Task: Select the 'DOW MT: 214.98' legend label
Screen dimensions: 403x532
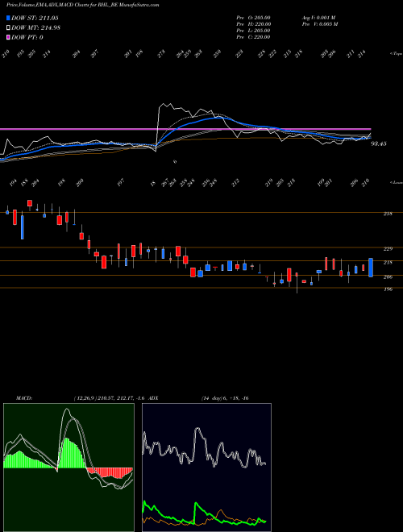Action: [x=35, y=28]
